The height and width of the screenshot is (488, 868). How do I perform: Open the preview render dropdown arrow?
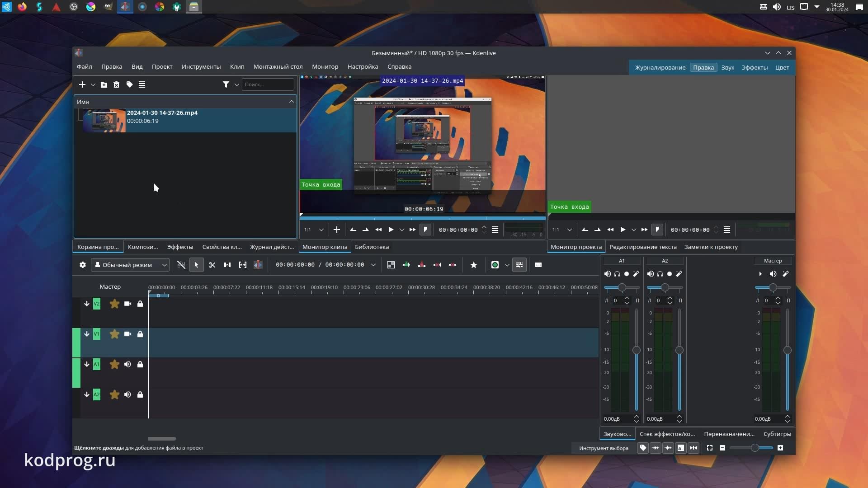507,265
